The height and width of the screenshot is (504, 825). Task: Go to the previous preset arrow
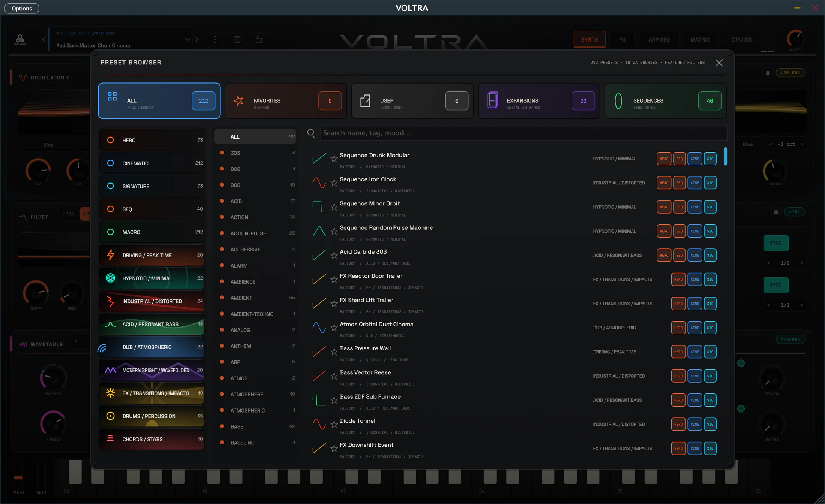[43, 39]
